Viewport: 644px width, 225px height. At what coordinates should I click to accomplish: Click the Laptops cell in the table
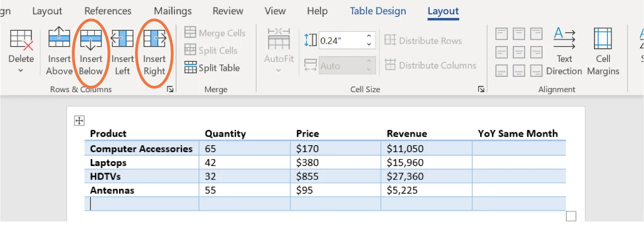click(x=108, y=163)
